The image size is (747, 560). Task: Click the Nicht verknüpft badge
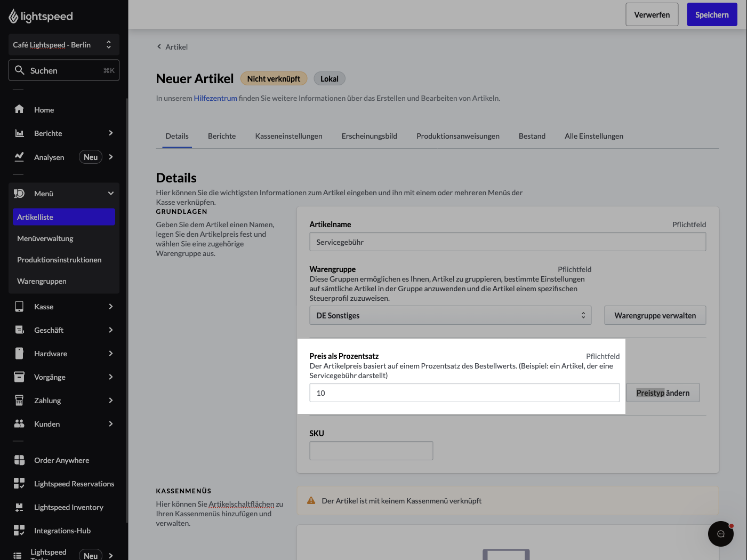point(274,78)
